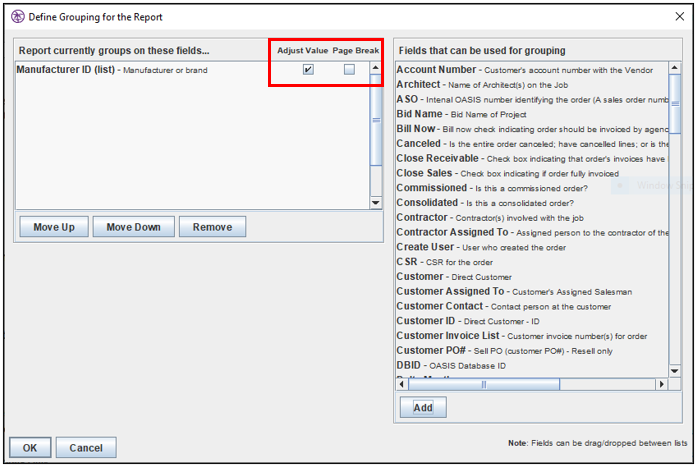Select the Customer Assigned To field

[x=532, y=292]
